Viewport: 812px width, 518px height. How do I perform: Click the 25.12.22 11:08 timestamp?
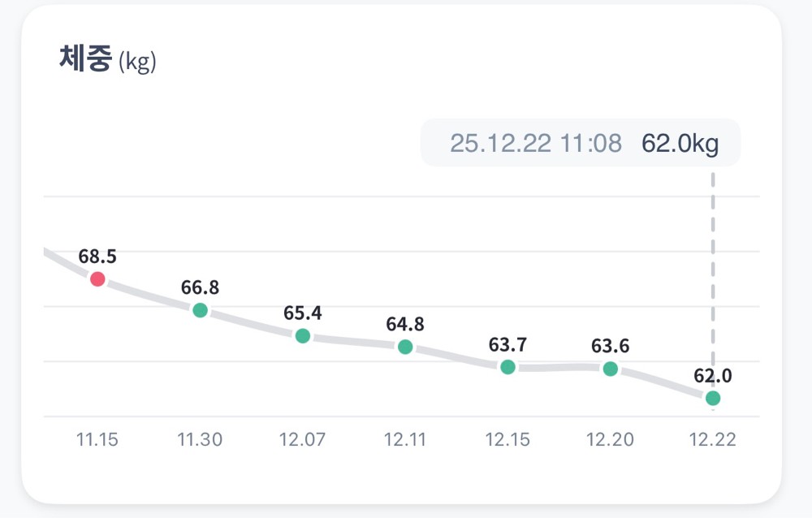click(x=536, y=144)
